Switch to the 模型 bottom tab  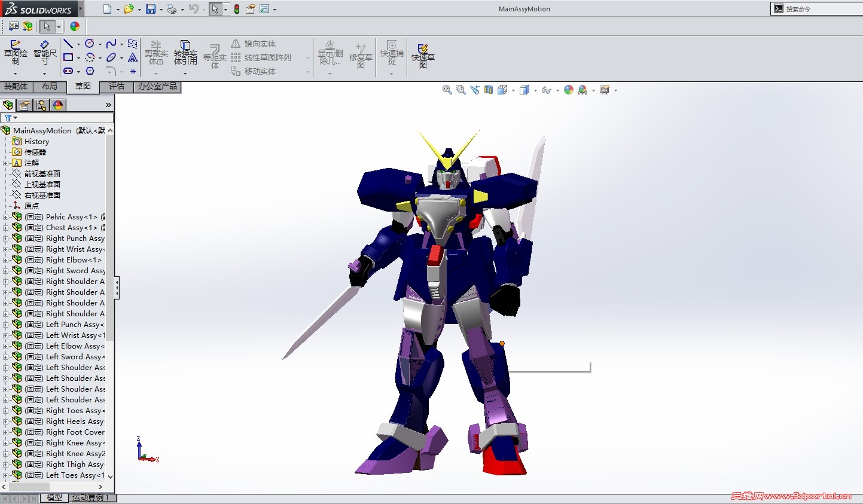pos(54,497)
